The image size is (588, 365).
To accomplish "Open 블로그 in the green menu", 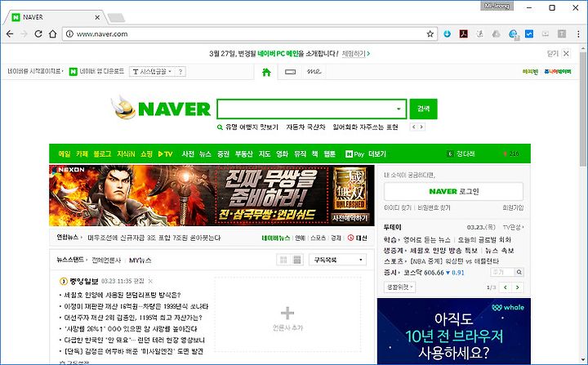I will coord(102,154).
